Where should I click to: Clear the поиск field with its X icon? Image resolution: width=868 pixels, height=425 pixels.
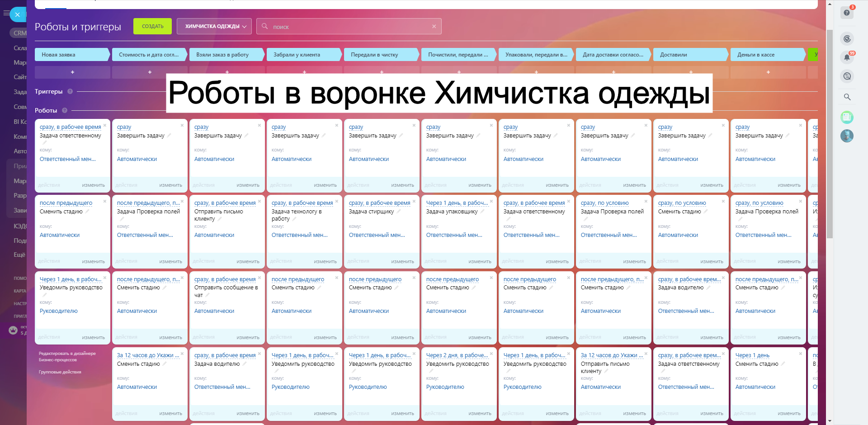(x=434, y=26)
